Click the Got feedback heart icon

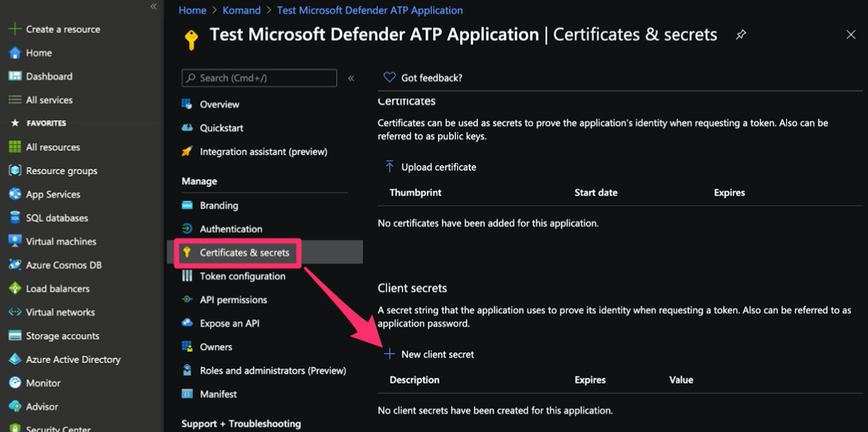pos(389,78)
